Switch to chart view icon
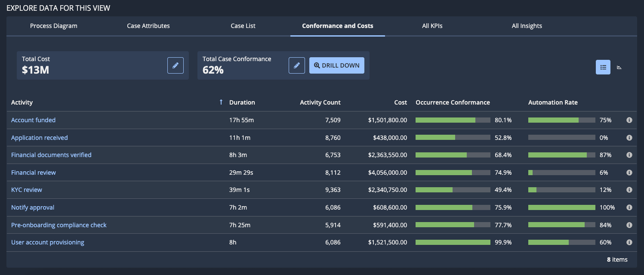The image size is (644, 275). [x=619, y=67]
